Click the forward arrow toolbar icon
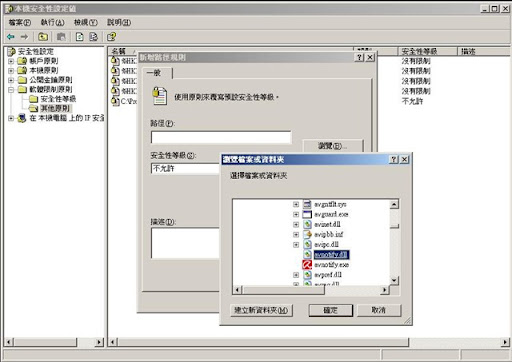512x362 pixels. [x=24, y=37]
